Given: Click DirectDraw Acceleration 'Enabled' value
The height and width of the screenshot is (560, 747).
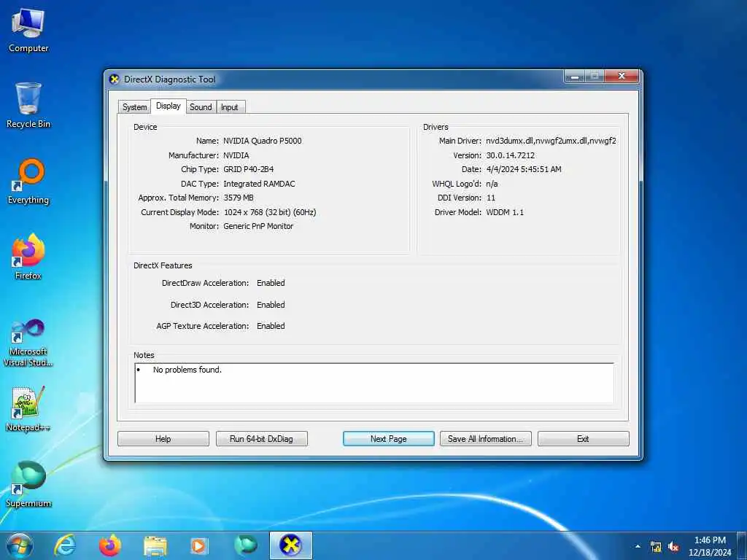Looking at the screenshot, I should click(271, 283).
